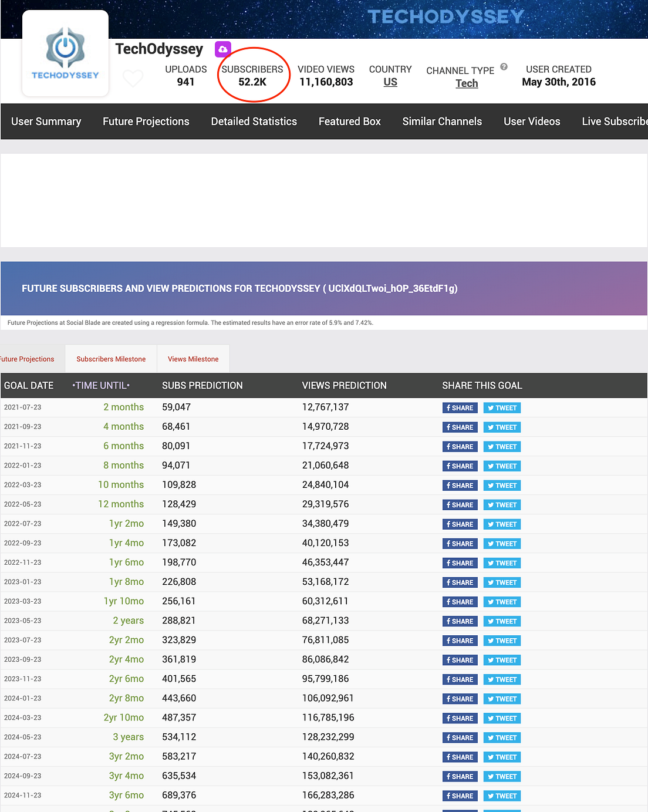Screen dimensions: 648x812
Task: Share the 2024-11-23 goal on Facebook
Action: tap(460, 796)
